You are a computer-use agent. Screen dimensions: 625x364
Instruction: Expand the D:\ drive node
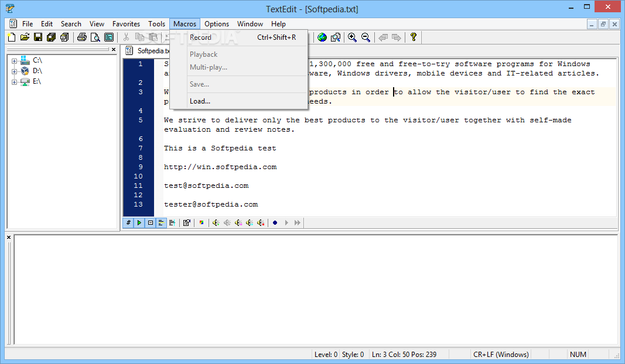point(14,71)
